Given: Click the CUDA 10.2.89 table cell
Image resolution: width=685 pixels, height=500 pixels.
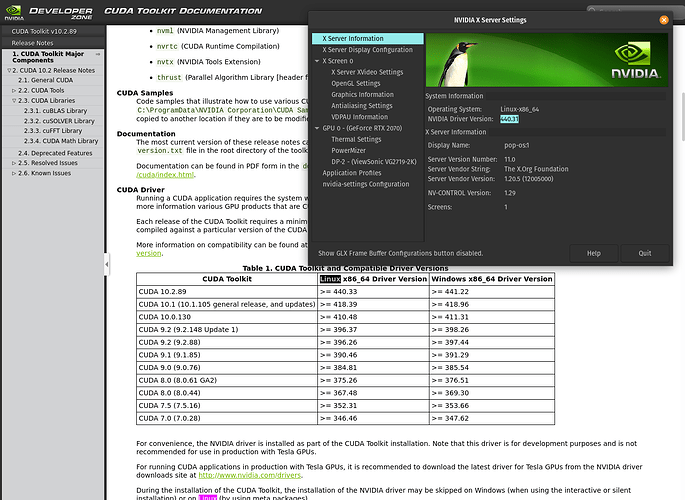Looking at the screenshot, I should (227, 292).
